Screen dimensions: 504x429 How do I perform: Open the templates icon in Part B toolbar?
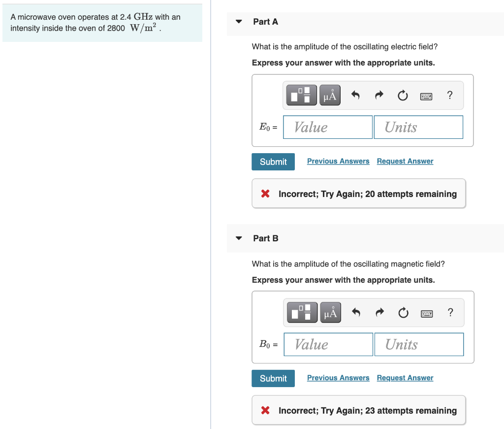point(302,312)
